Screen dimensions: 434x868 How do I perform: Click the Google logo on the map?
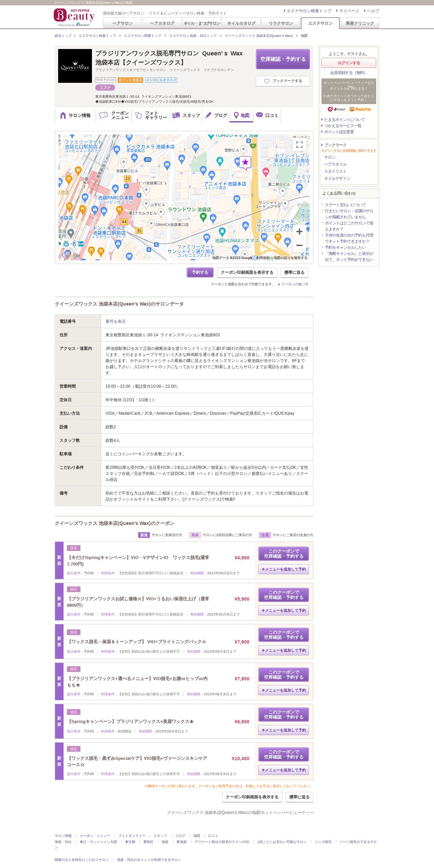coord(71,256)
